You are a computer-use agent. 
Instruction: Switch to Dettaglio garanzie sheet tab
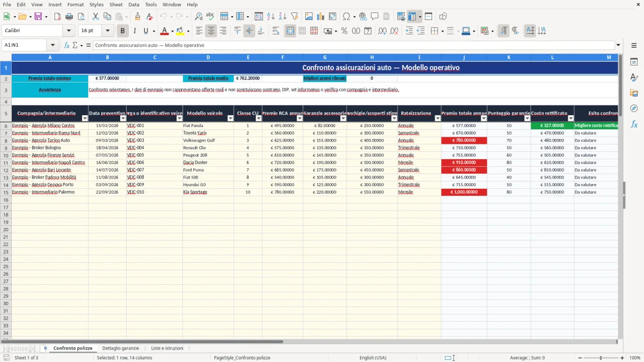pyautogui.click(x=121, y=348)
